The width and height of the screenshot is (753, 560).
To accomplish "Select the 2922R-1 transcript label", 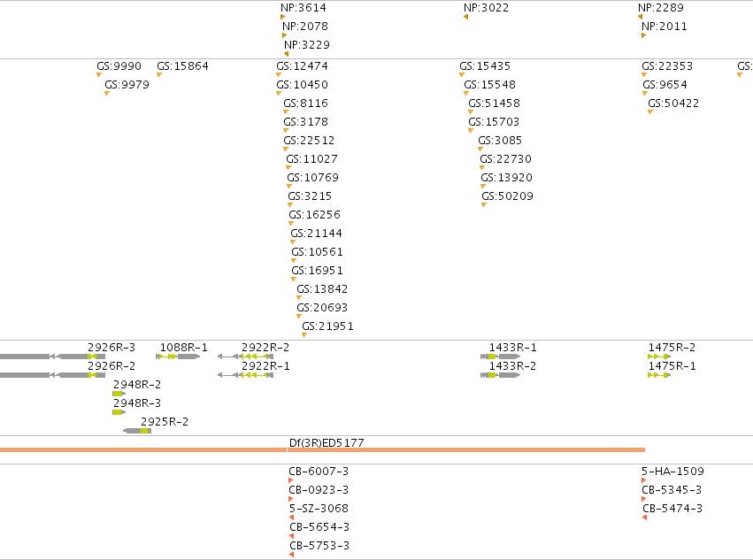I will click(266, 366).
